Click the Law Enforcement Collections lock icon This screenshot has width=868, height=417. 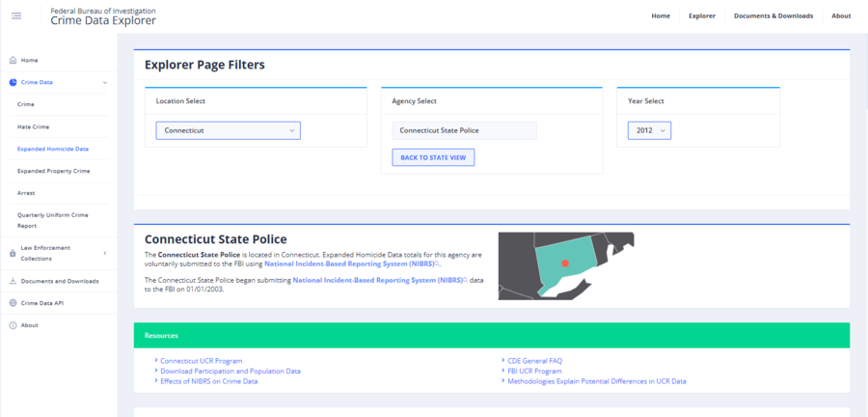pos(14,253)
